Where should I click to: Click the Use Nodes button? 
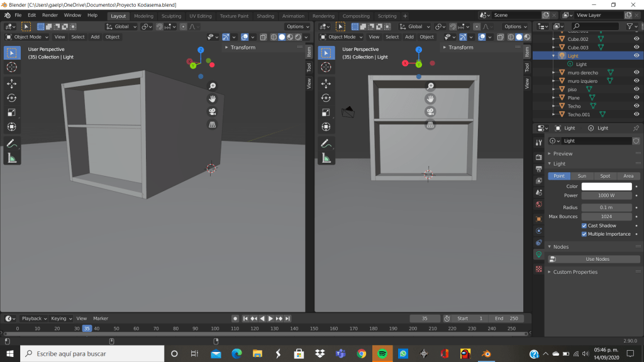pyautogui.click(x=597, y=259)
